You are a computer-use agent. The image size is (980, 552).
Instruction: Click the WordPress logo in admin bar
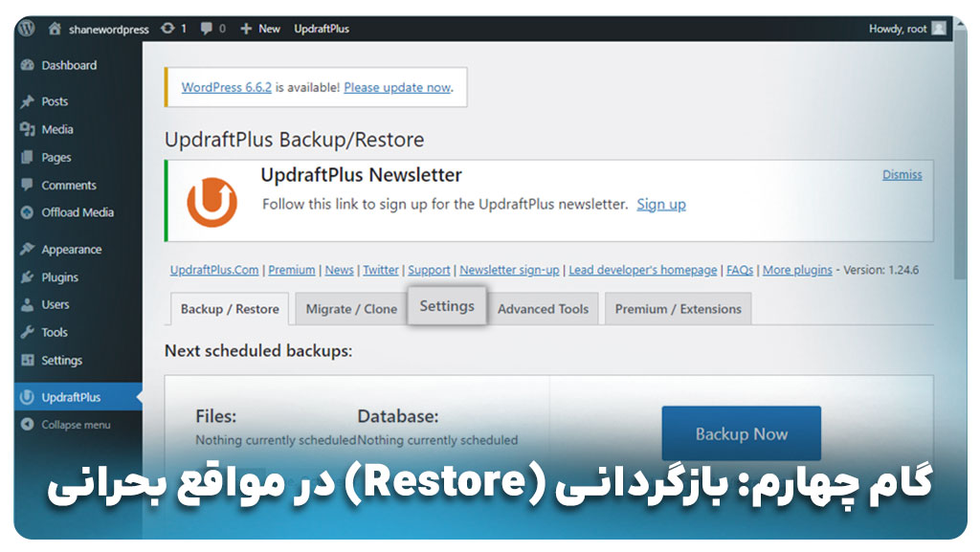pyautogui.click(x=27, y=29)
